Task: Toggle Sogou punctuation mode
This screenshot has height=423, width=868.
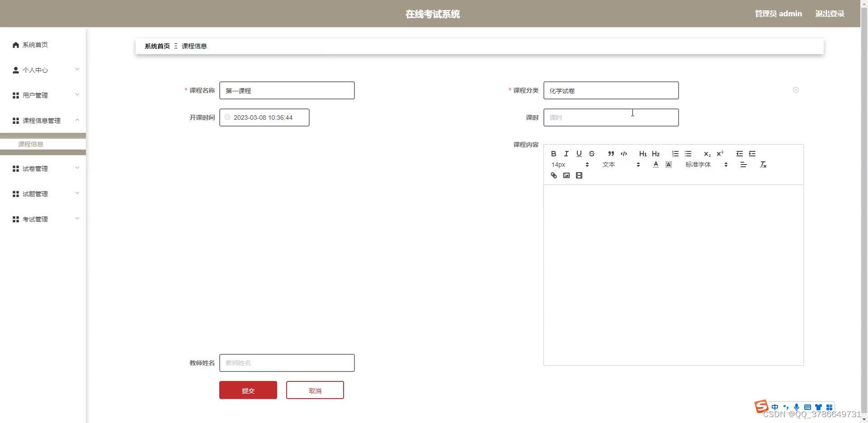Action: (786, 407)
